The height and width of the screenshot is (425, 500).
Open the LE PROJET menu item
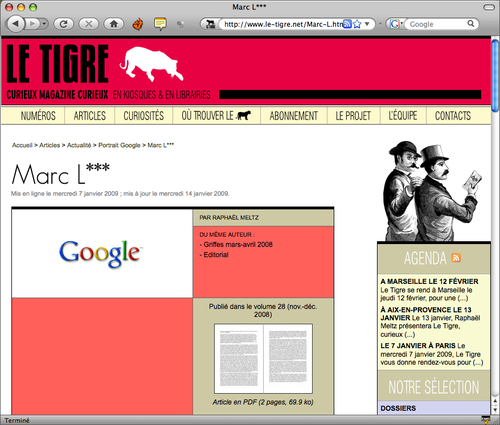(x=353, y=116)
